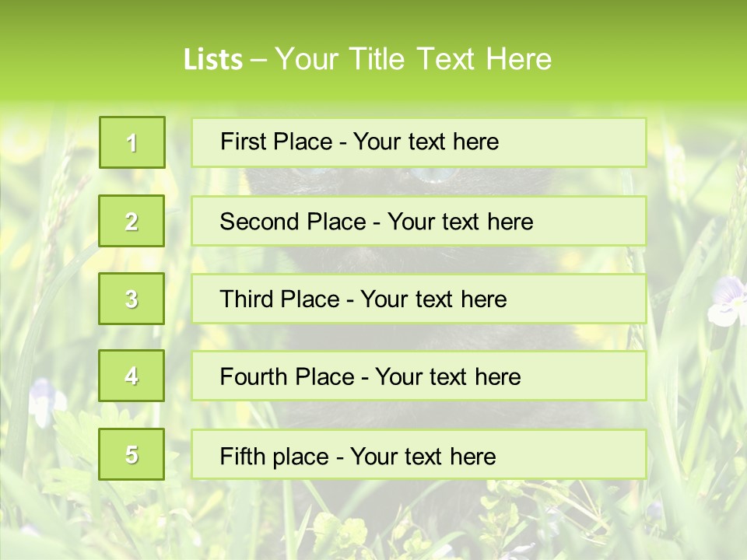Screen dimensions: 747x560
Task: Click the number 5 green box
Action: click(x=132, y=454)
